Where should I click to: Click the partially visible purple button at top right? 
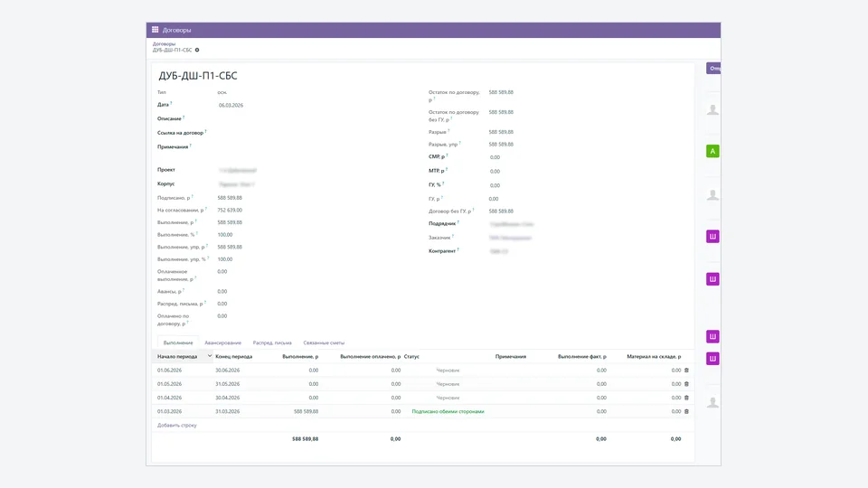[x=713, y=68]
